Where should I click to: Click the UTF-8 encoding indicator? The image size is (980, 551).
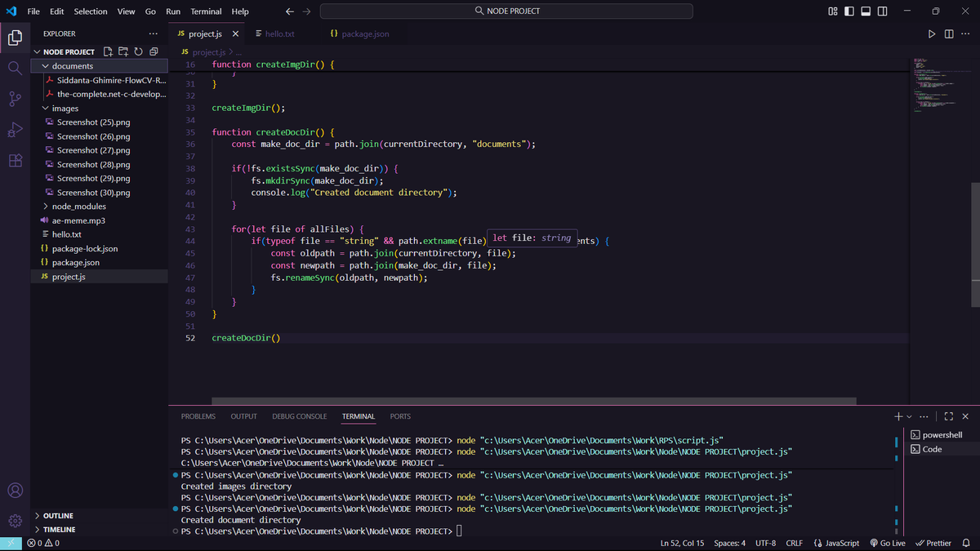766,543
